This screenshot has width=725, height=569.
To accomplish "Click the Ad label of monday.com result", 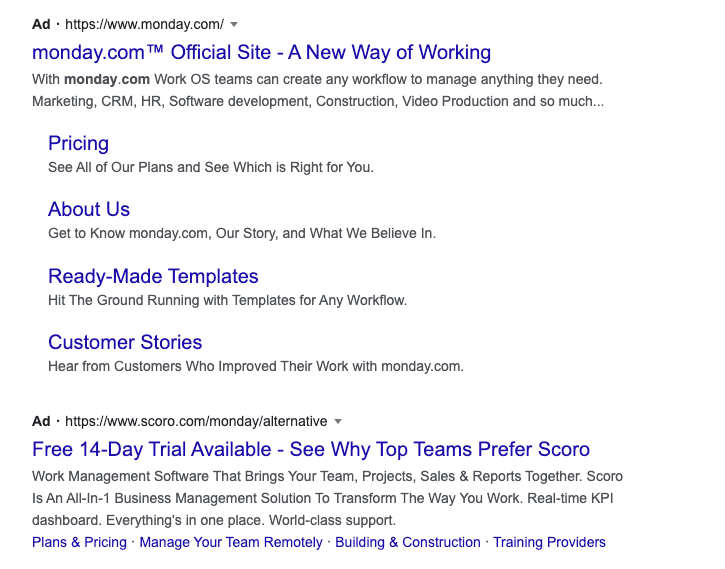I will [41, 24].
